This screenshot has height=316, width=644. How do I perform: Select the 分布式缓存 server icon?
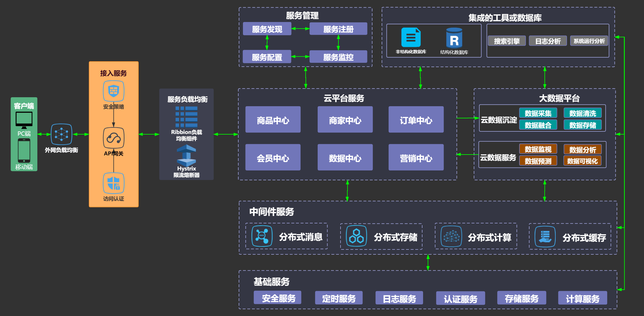(545, 237)
